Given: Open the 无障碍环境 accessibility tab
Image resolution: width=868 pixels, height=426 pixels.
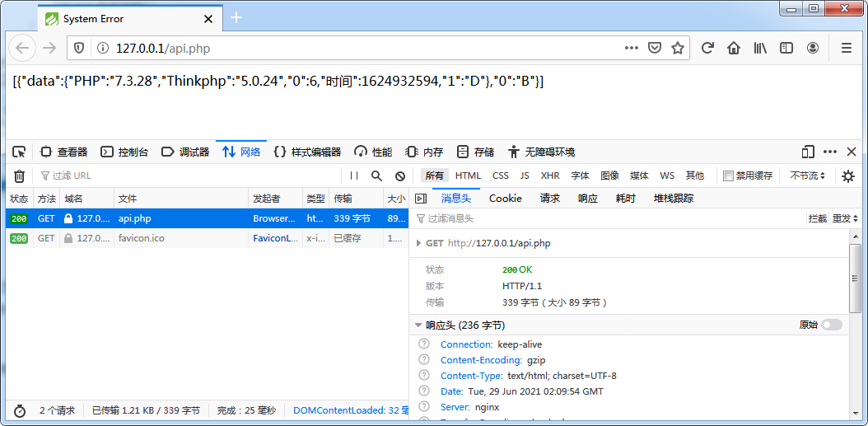Looking at the screenshot, I should pos(541,152).
